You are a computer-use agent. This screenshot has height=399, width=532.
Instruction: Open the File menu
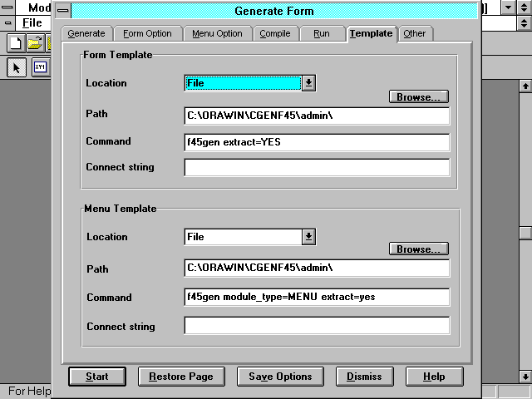(32, 22)
